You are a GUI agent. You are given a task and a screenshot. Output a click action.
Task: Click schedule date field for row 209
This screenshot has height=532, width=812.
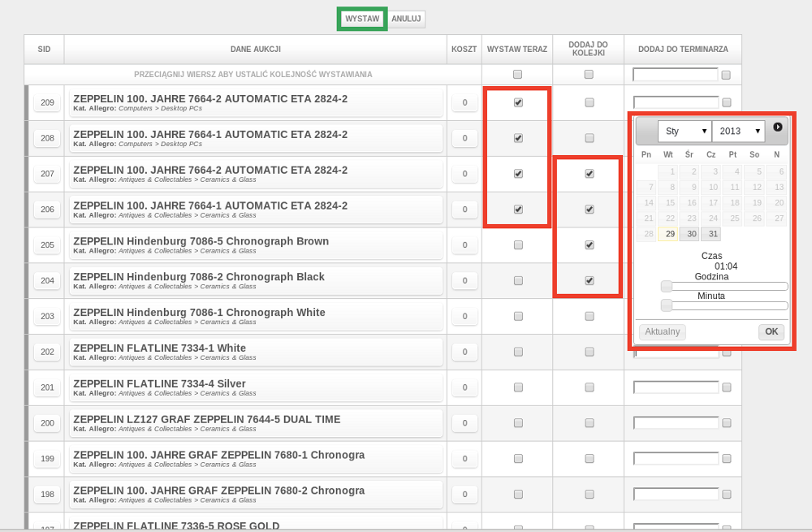coord(676,102)
